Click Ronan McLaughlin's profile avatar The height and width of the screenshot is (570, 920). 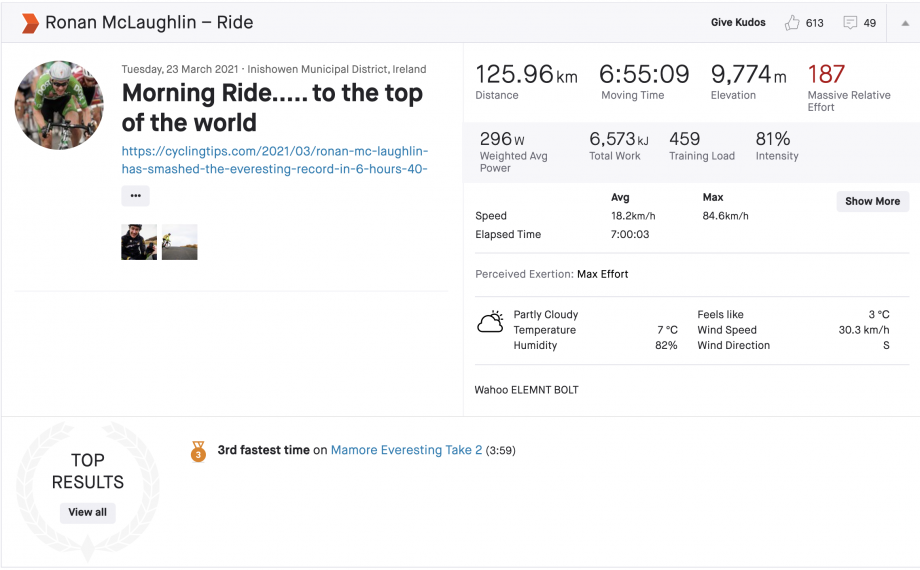click(x=59, y=105)
